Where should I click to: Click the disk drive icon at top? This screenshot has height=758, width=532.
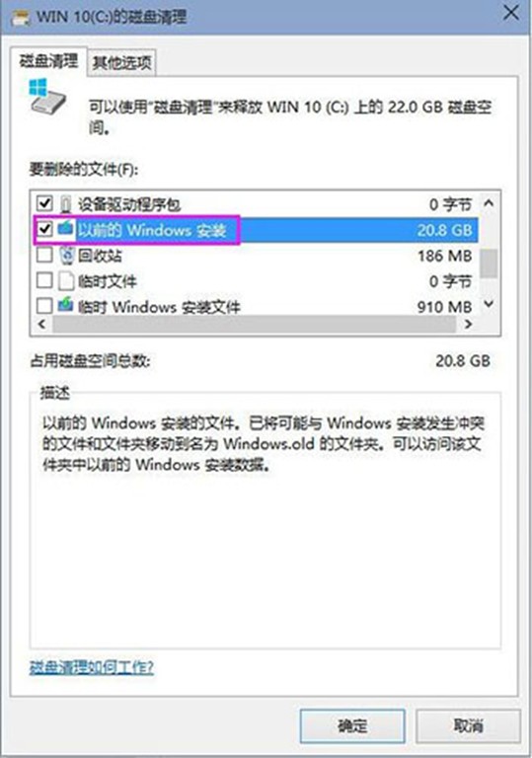pyautogui.click(x=47, y=96)
